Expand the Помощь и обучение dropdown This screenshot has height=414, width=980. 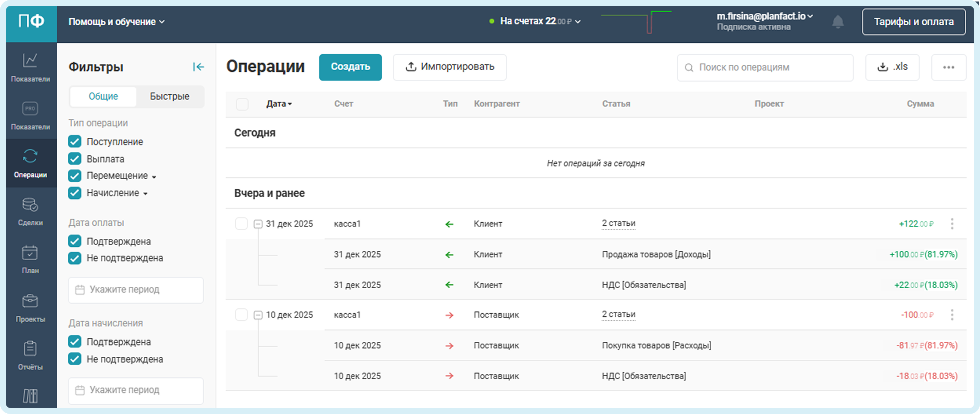(116, 22)
